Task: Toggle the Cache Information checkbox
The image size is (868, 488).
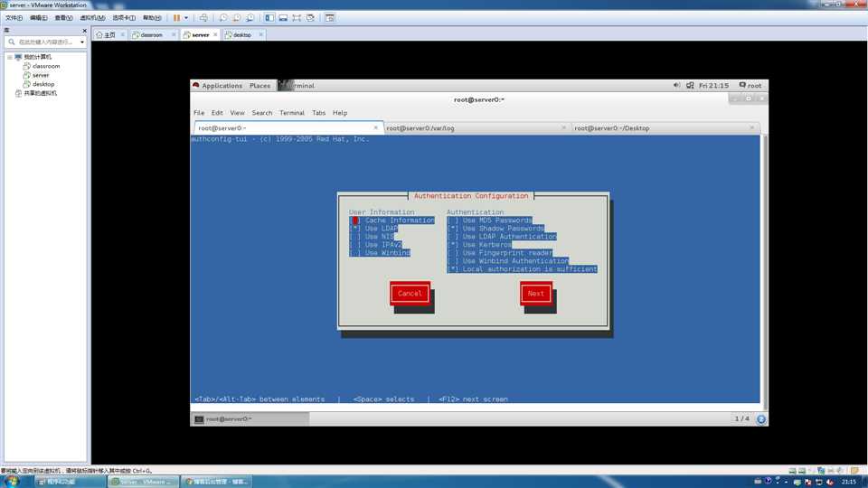Action: 354,221
